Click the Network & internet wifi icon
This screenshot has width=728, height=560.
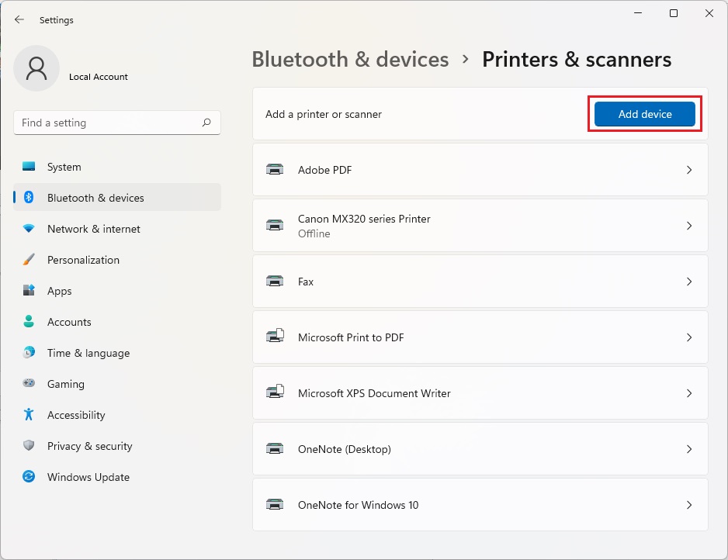pyautogui.click(x=29, y=229)
